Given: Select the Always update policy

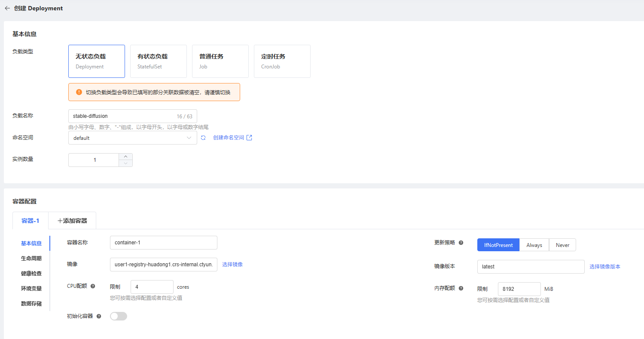Looking at the screenshot, I should (534, 245).
